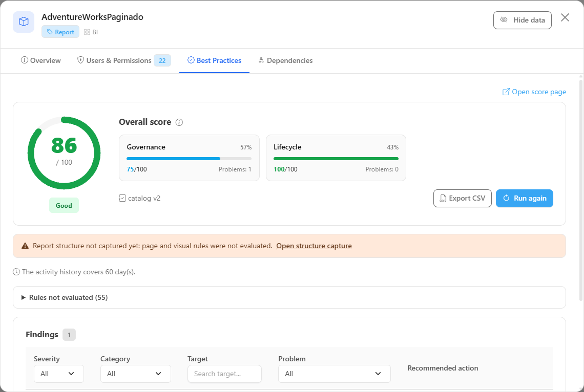Open the Dependencies tab
The image size is (584, 392).
tap(285, 60)
